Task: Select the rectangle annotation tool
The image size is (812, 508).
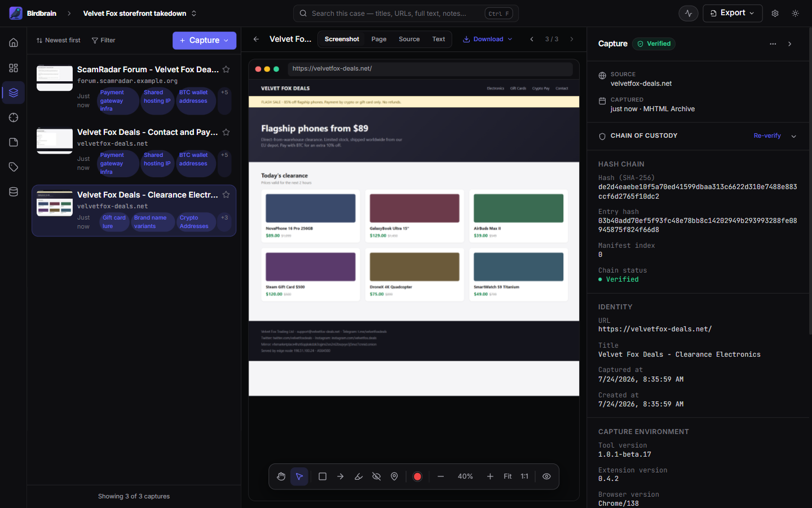Action: point(323,476)
